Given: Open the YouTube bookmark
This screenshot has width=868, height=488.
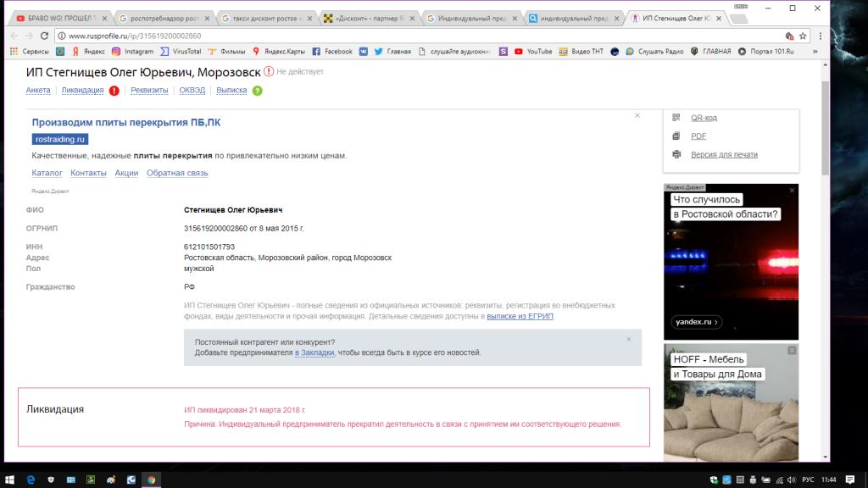Looking at the screenshot, I should (533, 52).
